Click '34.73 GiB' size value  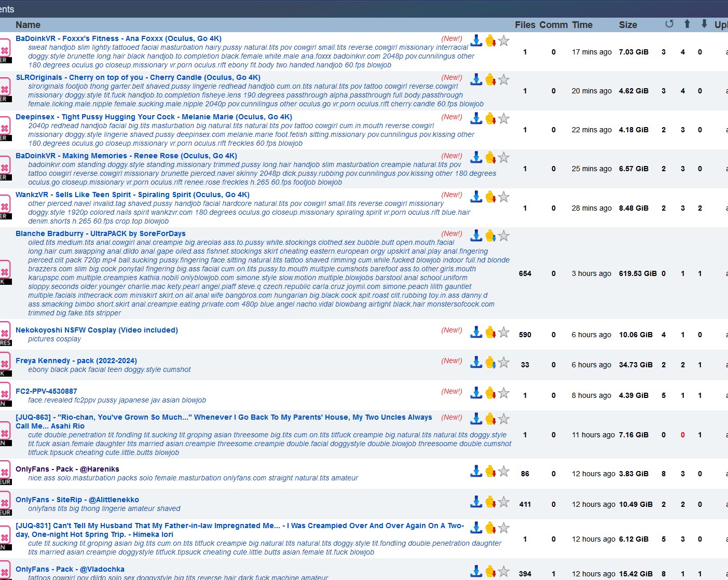[636, 365]
